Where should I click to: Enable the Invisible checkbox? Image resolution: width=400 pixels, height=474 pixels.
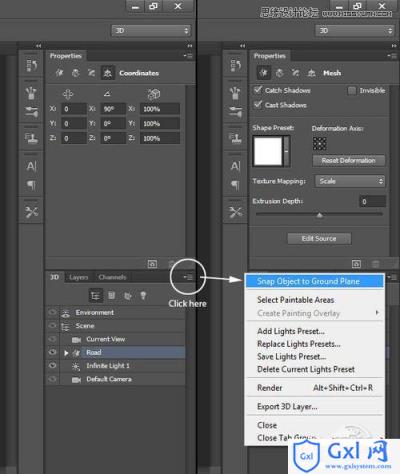tap(352, 90)
